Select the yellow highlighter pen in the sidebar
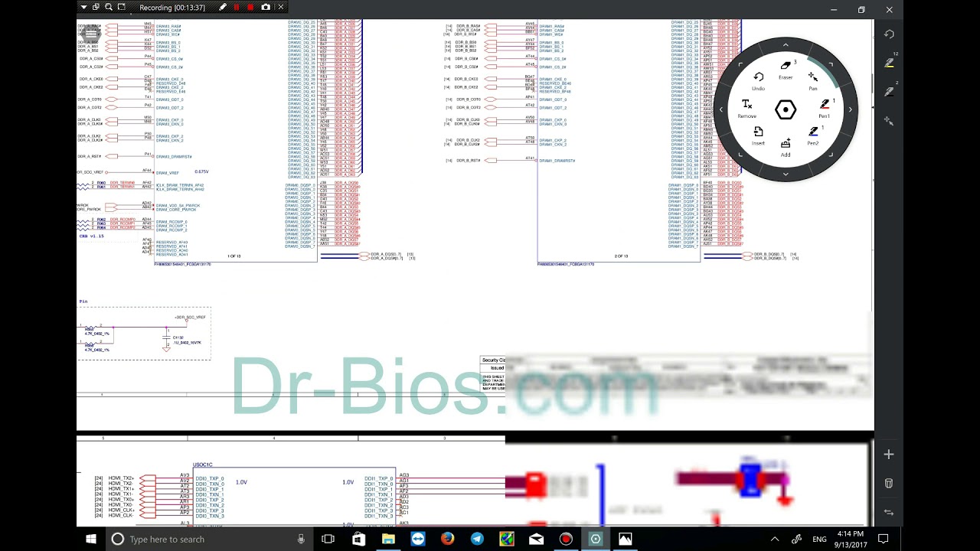This screenshot has width=980, height=551. [x=889, y=63]
